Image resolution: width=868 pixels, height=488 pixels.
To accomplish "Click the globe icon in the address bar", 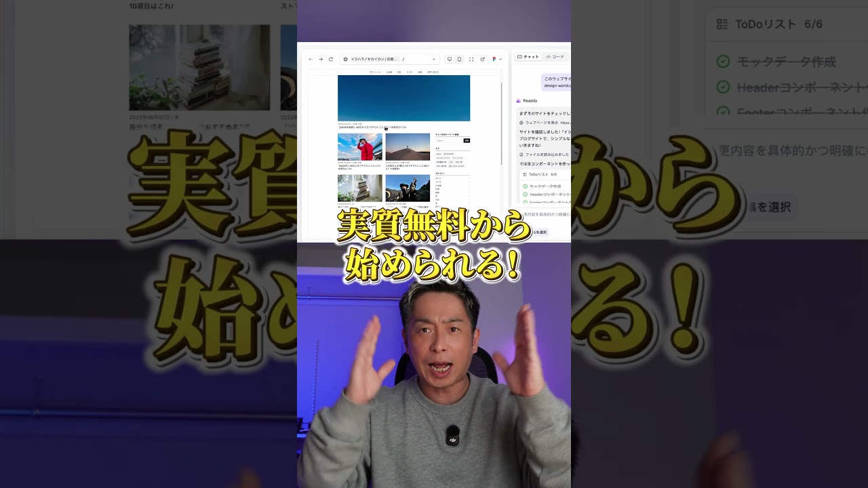I will click(x=345, y=59).
